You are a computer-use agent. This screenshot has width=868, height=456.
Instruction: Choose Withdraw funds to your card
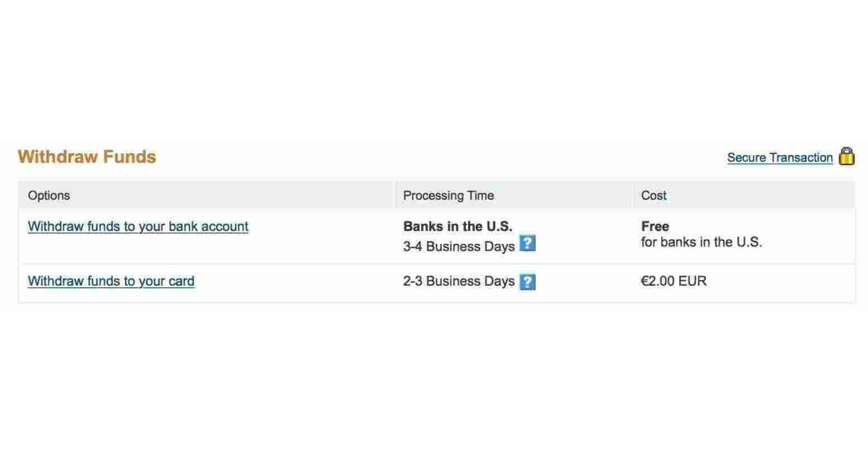[x=111, y=282]
